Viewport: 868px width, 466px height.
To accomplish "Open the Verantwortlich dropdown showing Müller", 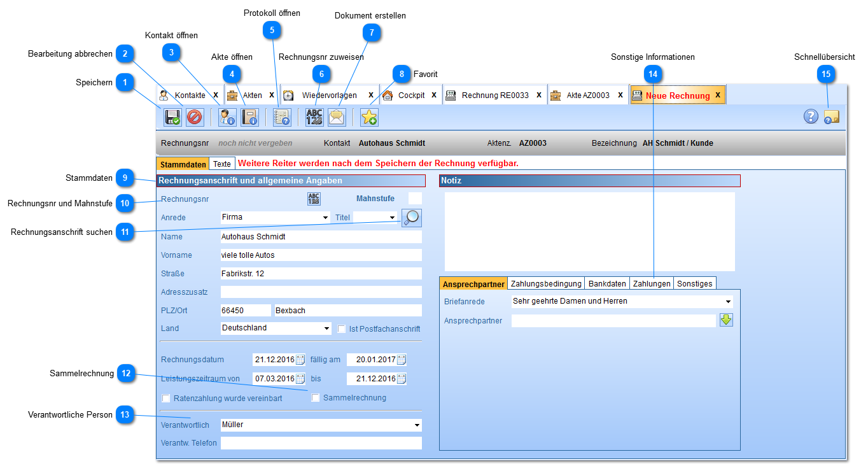I will [x=417, y=425].
